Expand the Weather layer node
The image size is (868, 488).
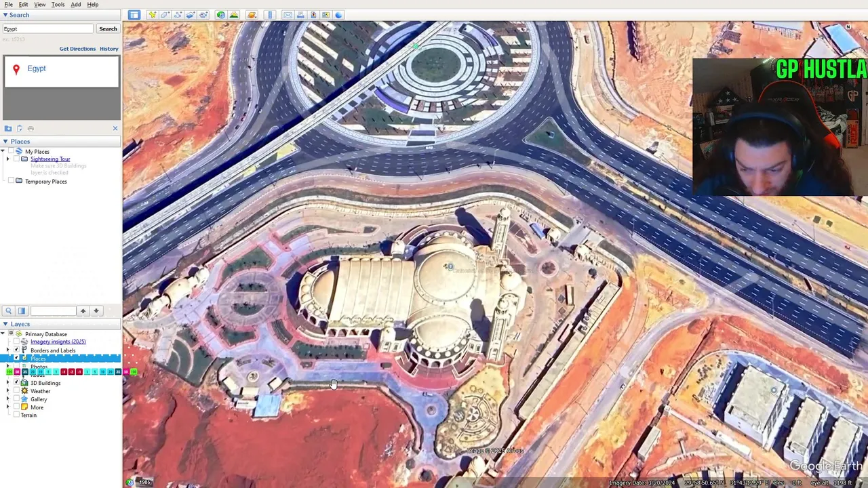(x=7, y=390)
